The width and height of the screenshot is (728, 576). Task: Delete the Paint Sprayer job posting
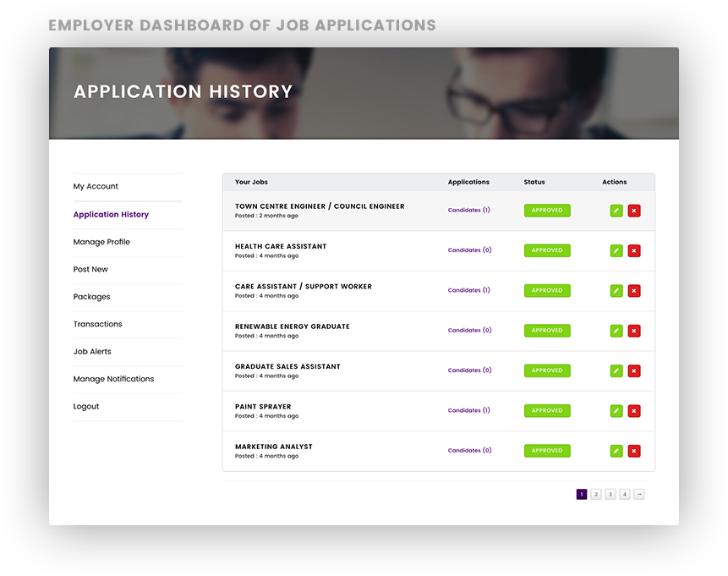coord(634,410)
